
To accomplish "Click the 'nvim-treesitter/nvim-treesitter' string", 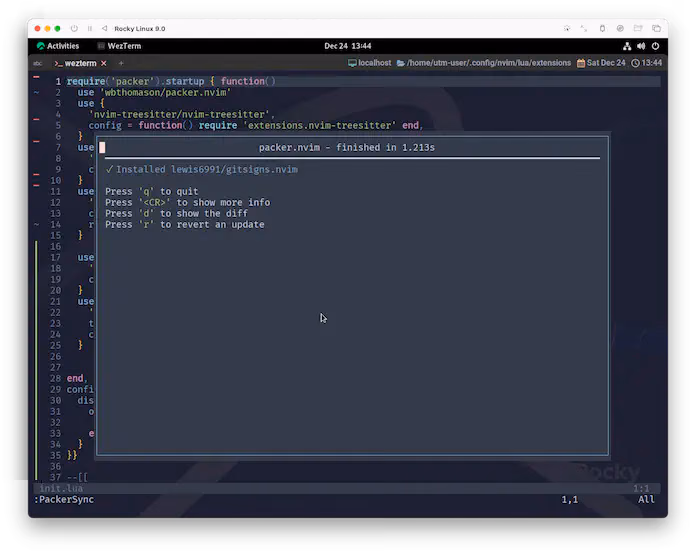I will [179, 115].
